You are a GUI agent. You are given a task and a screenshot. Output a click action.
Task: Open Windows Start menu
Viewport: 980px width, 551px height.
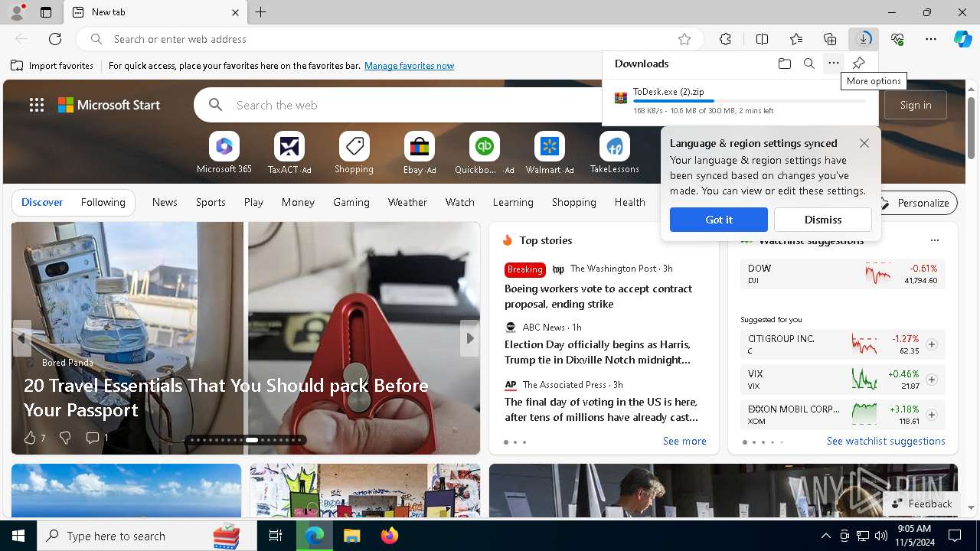point(18,536)
